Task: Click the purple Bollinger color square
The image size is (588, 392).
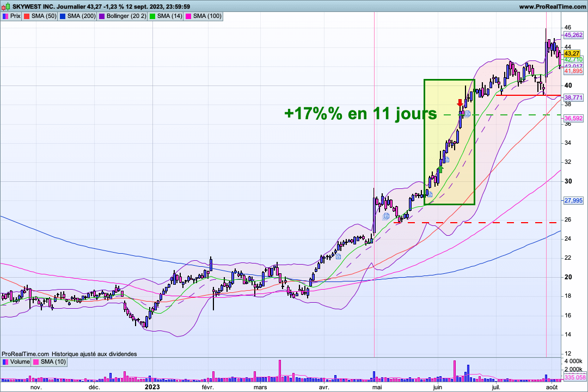Action: pos(102,16)
